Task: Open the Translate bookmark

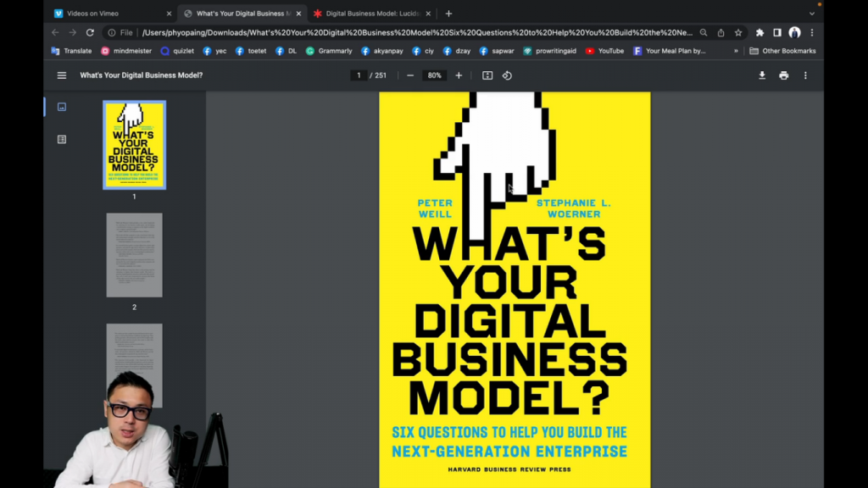Action: pos(71,51)
